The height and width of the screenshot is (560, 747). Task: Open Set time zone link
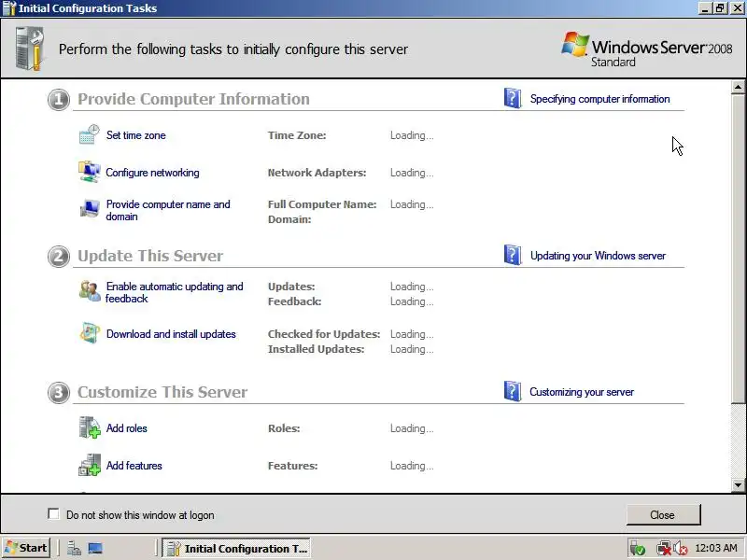pyautogui.click(x=135, y=135)
